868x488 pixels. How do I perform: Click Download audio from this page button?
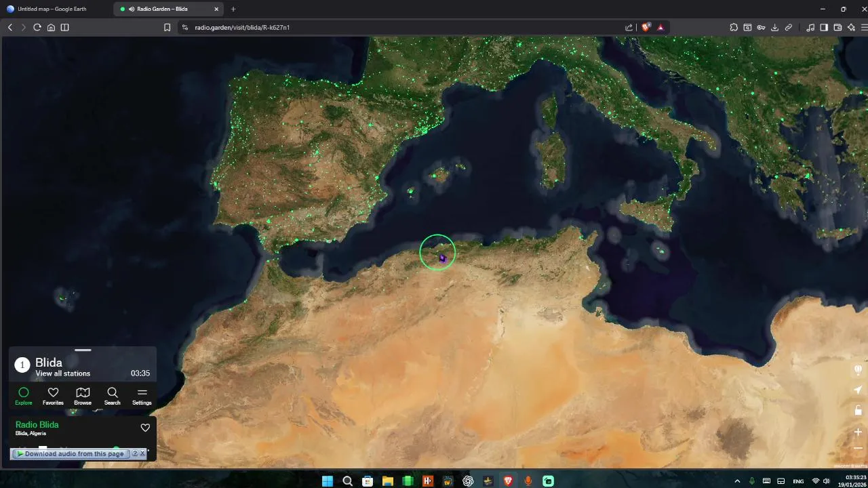[71, 453]
